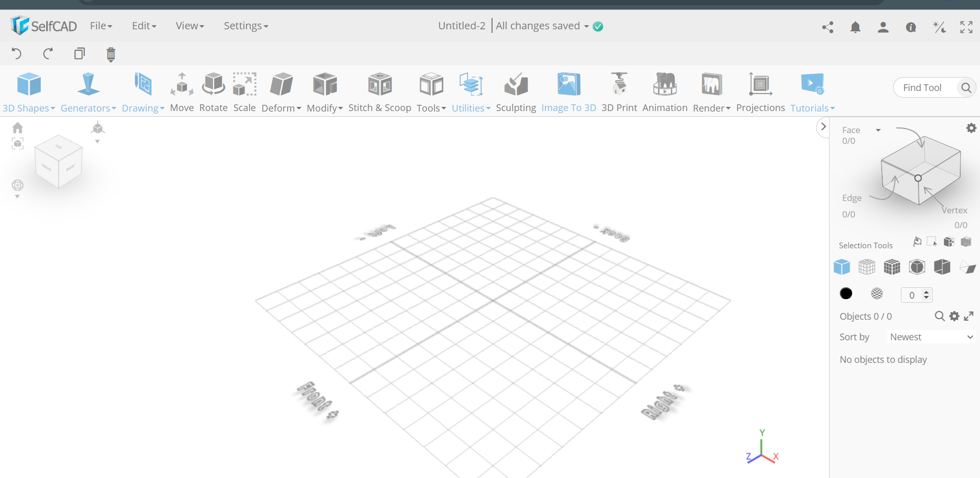Toggle solid plus wireframe display mode
The height and width of the screenshot is (478, 980).
892,267
